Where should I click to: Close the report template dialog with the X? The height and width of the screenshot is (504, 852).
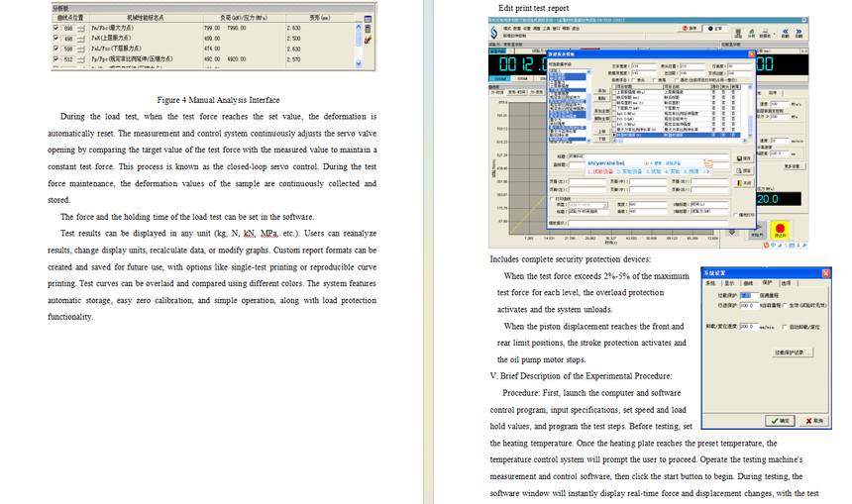coord(752,54)
